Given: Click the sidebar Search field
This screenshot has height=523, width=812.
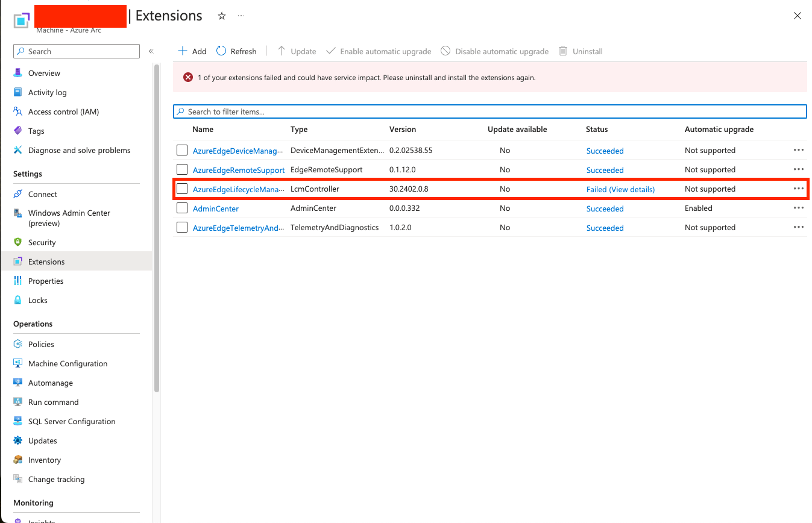Looking at the screenshot, I should (77, 51).
